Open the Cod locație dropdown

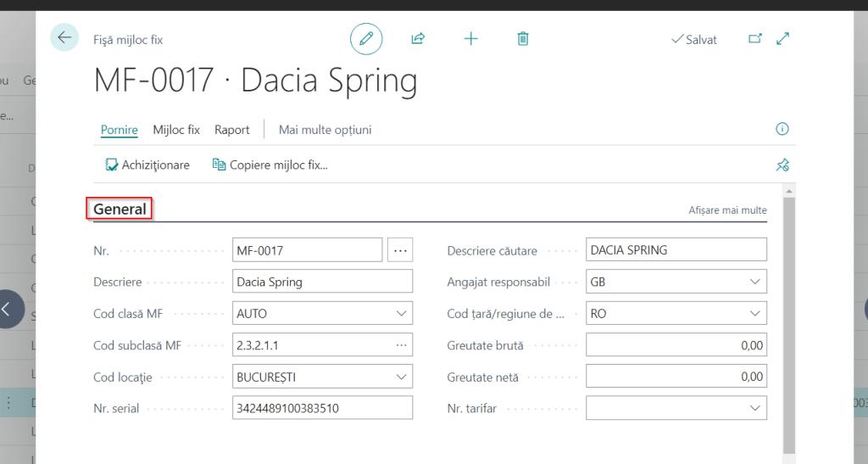tap(401, 377)
